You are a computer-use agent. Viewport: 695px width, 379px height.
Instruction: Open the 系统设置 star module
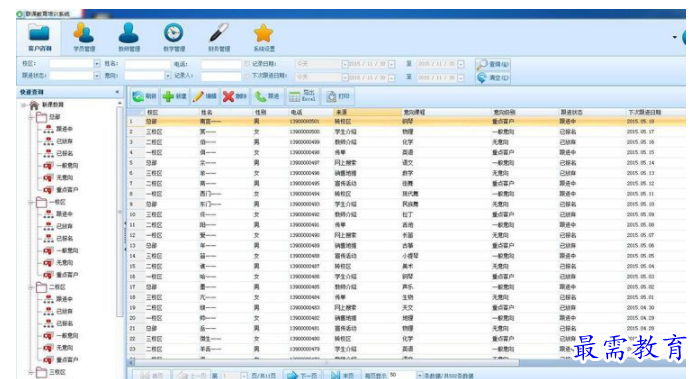264,38
